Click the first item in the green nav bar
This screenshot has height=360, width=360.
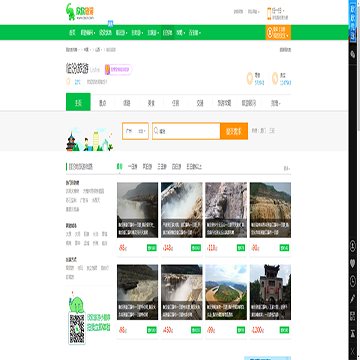click(72, 33)
